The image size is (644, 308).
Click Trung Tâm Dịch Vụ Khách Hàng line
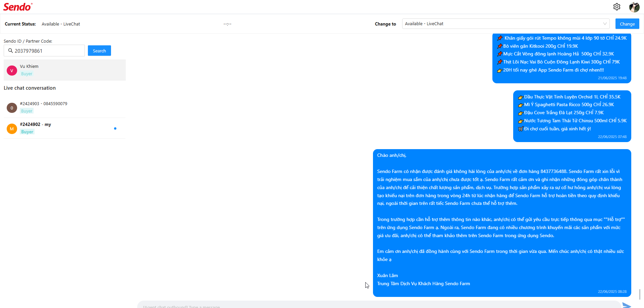coord(423,283)
